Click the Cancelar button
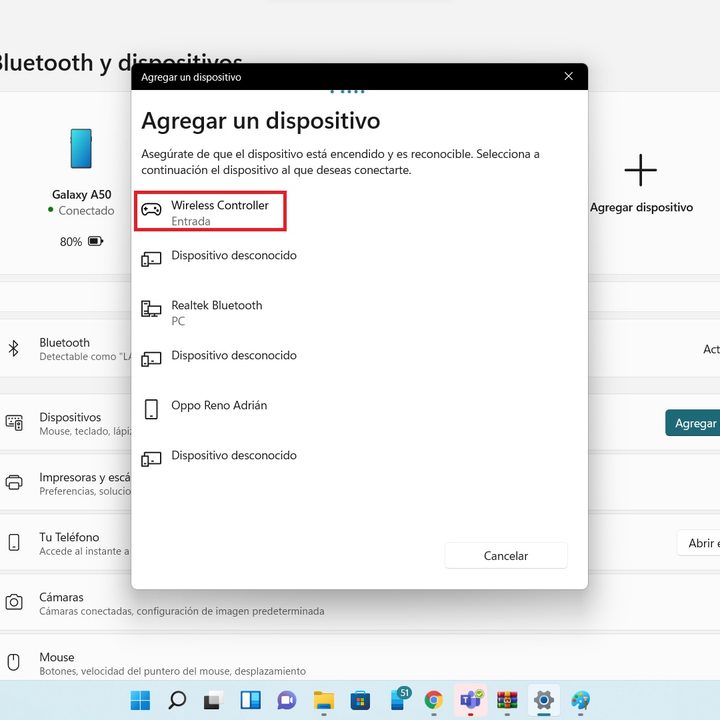The image size is (720, 720). (x=506, y=556)
